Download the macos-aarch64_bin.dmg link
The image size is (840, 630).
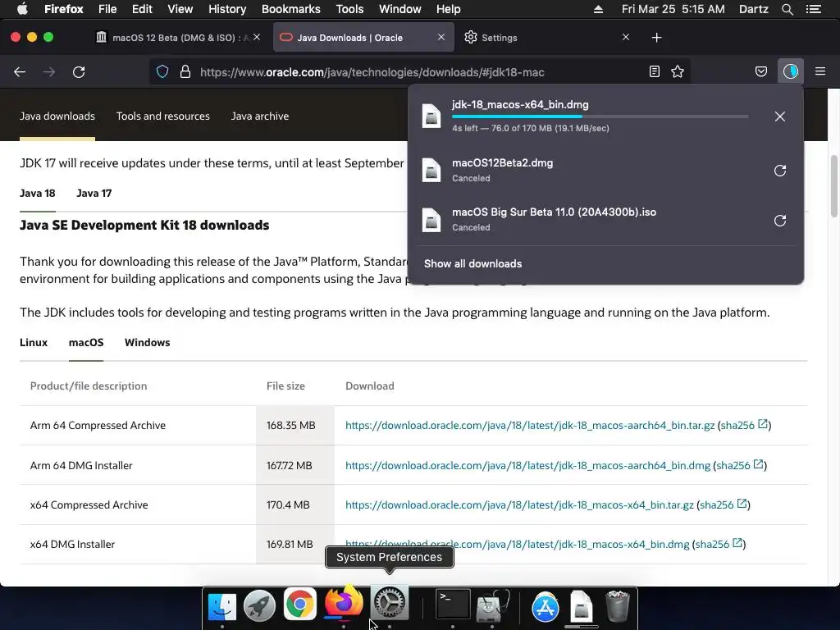527,466
